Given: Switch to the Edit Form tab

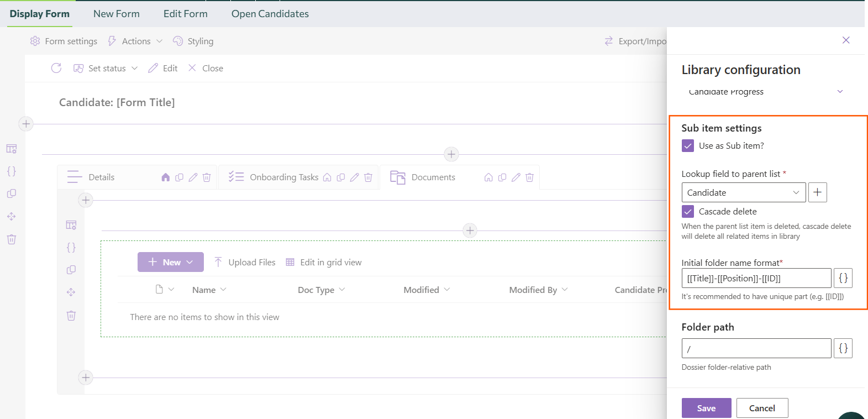Looking at the screenshot, I should pyautogui.click(x=186, y=14).
